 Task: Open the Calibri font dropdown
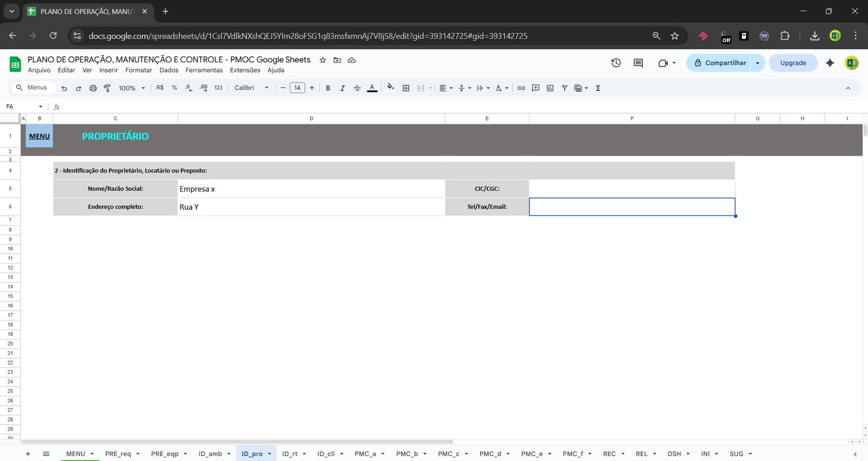point(251,88)
